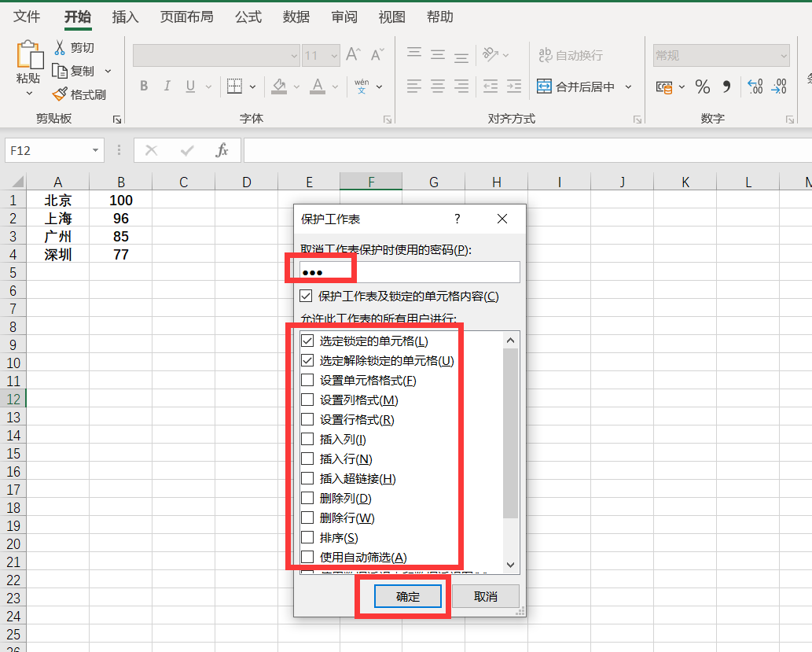Viewport: 812px width, 652px height.
Task: Toggle 保护工作表及锁定的单元格内容 checkbox
Action: [306, 296]
